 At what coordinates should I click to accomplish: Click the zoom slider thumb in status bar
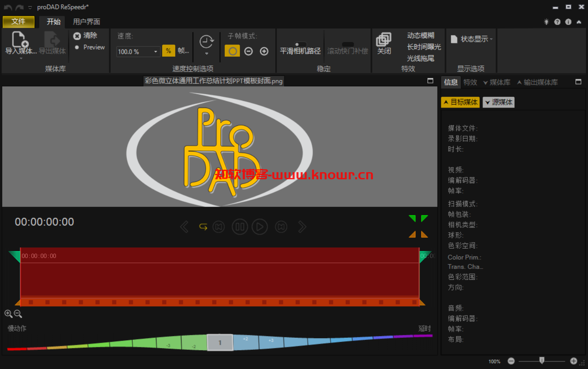tap(542, 360)
